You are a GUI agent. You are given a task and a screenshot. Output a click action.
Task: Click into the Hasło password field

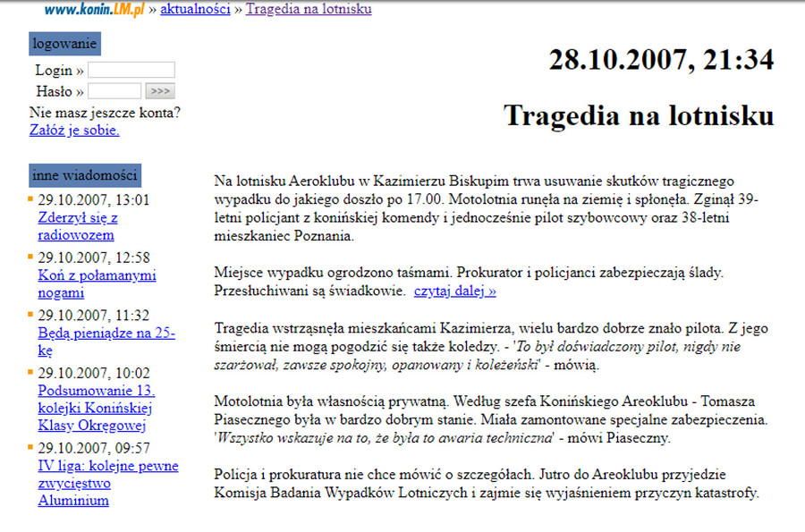click(x=114, y=91)
